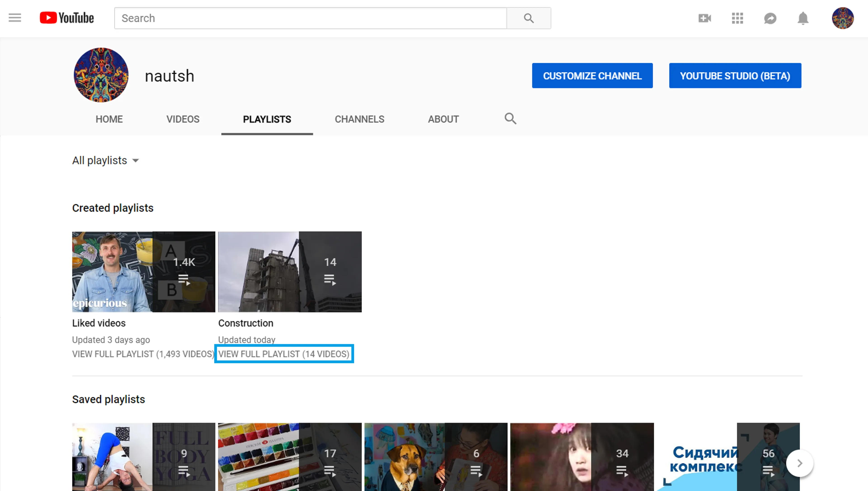Switch to the CHANNELS tab
868x491 pixels.
coord(359,119)
